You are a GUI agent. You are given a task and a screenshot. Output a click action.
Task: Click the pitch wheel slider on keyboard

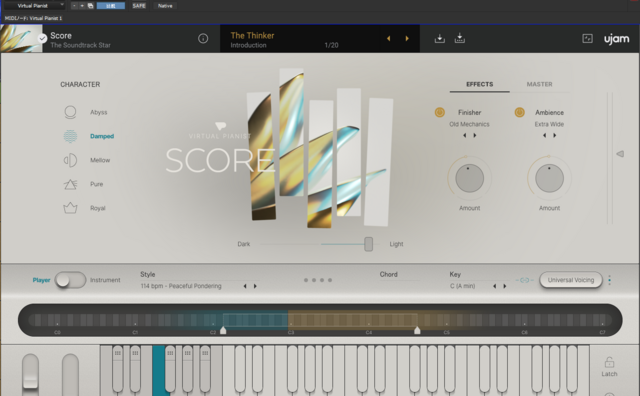pos(30,374)
